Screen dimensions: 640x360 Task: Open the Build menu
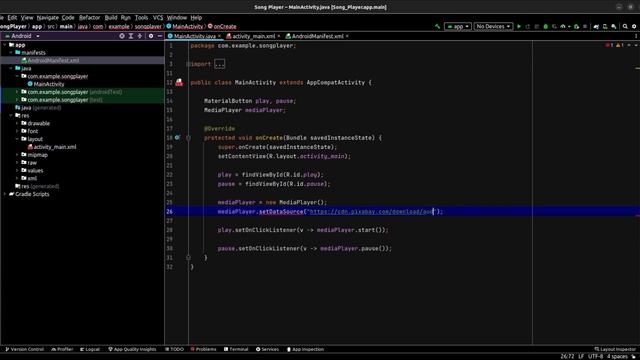111,18
